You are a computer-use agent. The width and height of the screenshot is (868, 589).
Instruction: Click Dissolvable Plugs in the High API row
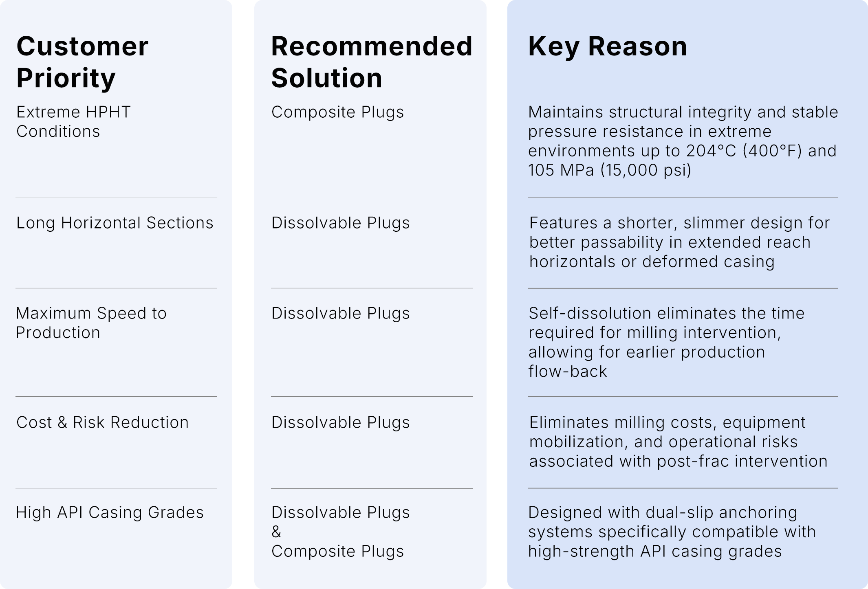(340, 512)
